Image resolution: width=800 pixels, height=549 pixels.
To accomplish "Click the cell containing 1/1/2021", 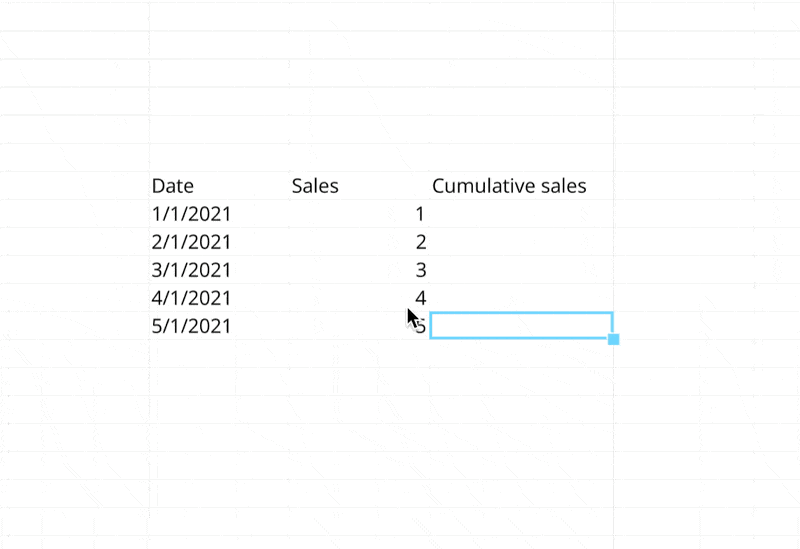I will point(191,214).
